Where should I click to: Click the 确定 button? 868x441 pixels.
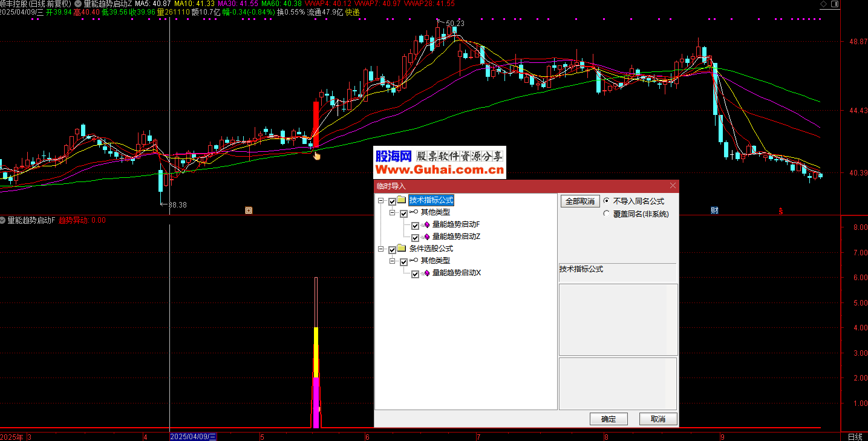pos(608,419)
